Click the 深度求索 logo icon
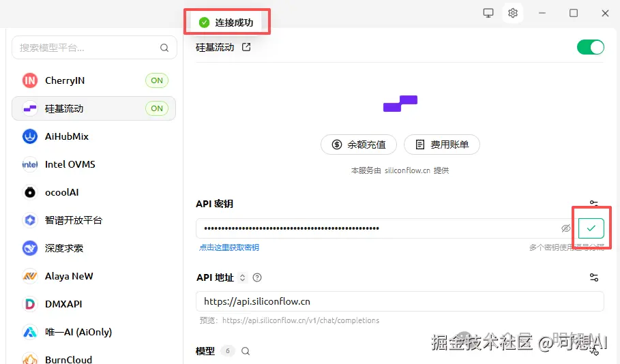 [x=29, y=248]
